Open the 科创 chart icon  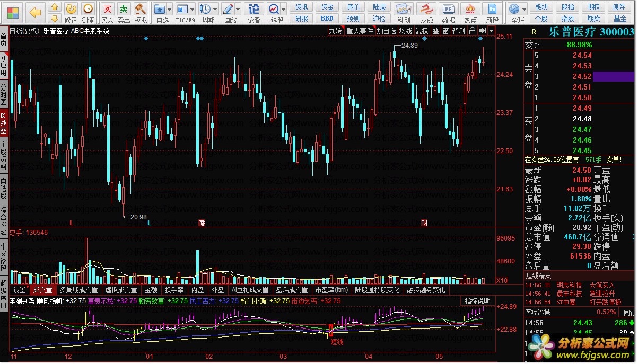click(x=404, y=9)
